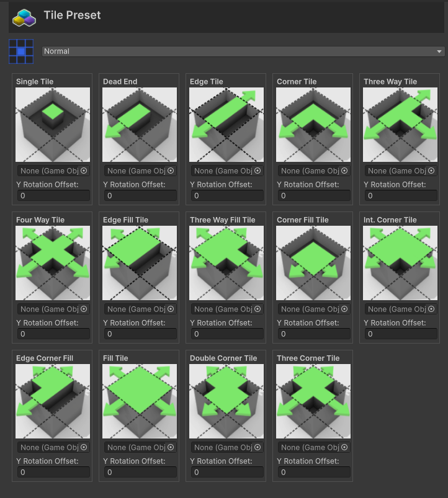Select the Fill Tile preview thumbnail
This screenshot has height=498, width=448.
click(140, 401)
